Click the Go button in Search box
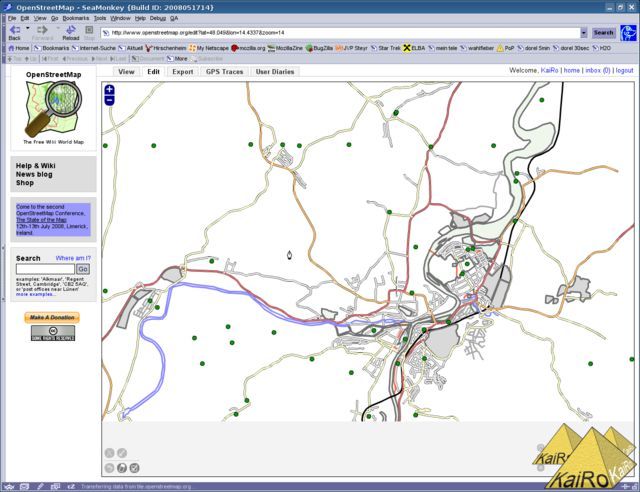Screen dimensions: 640x492 [83, 269]
